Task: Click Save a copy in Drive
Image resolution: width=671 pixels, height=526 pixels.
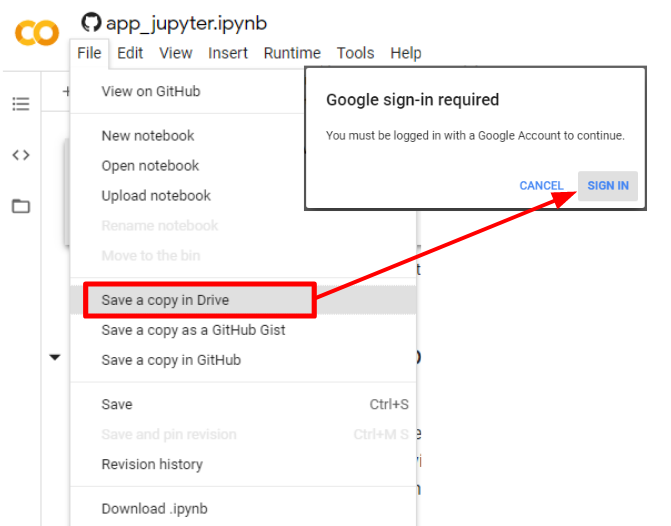Action: pyautogui.click(x=243, y=300)
